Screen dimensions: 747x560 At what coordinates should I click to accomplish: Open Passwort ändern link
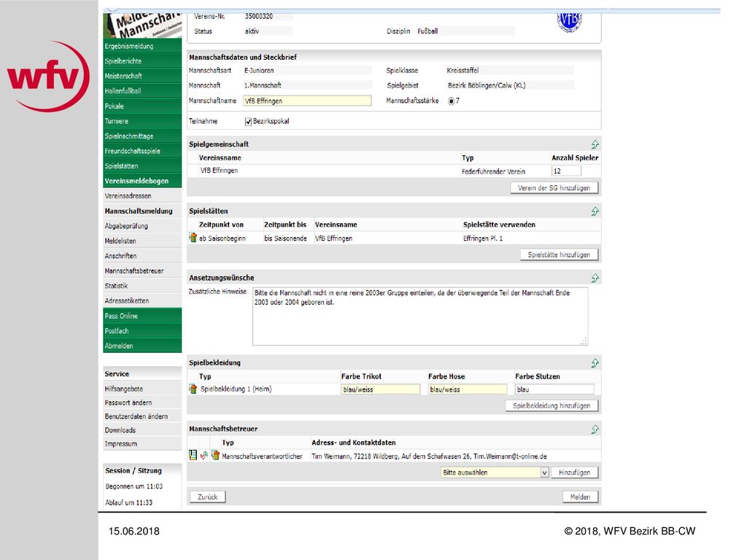tap(142, 402)
